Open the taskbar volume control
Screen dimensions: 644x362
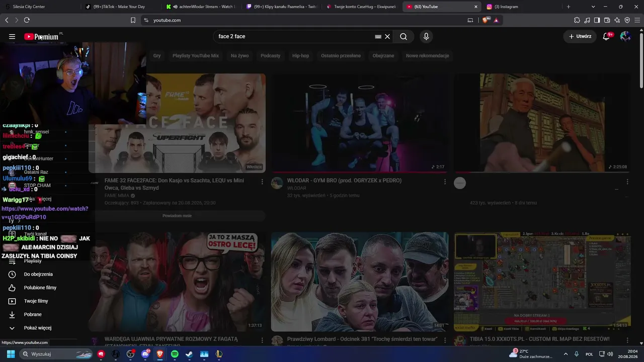pos(610,354)
